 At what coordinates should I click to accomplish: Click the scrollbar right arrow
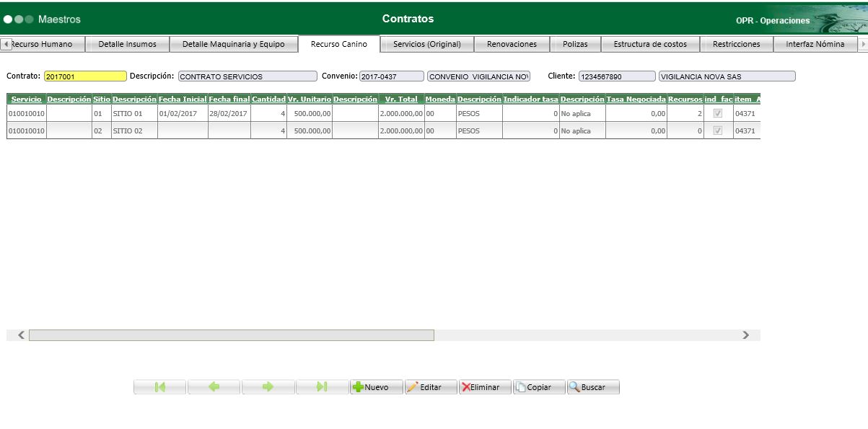click(x=745, y=335)
